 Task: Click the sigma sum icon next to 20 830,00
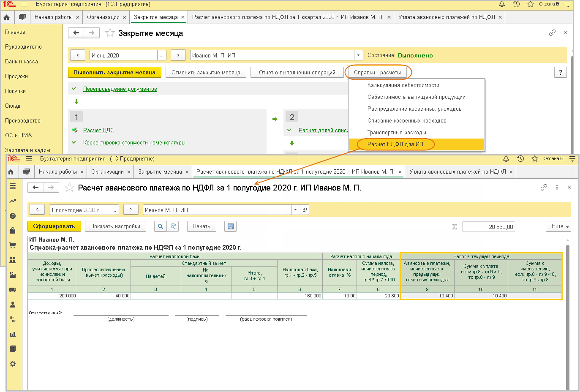pyautogui.click(x=455, y=227)
